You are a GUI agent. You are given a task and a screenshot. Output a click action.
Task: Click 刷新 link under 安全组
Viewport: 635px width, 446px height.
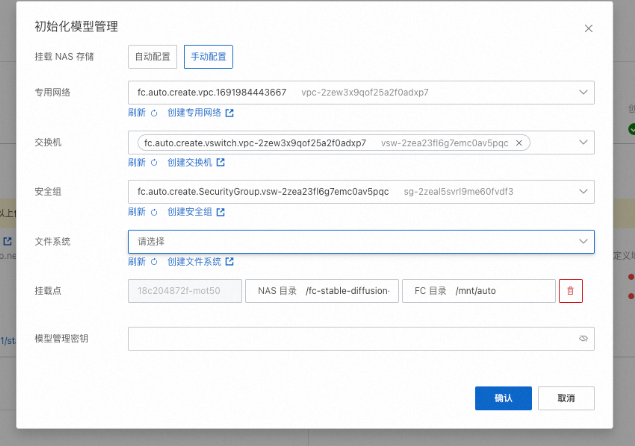[136, 212]
